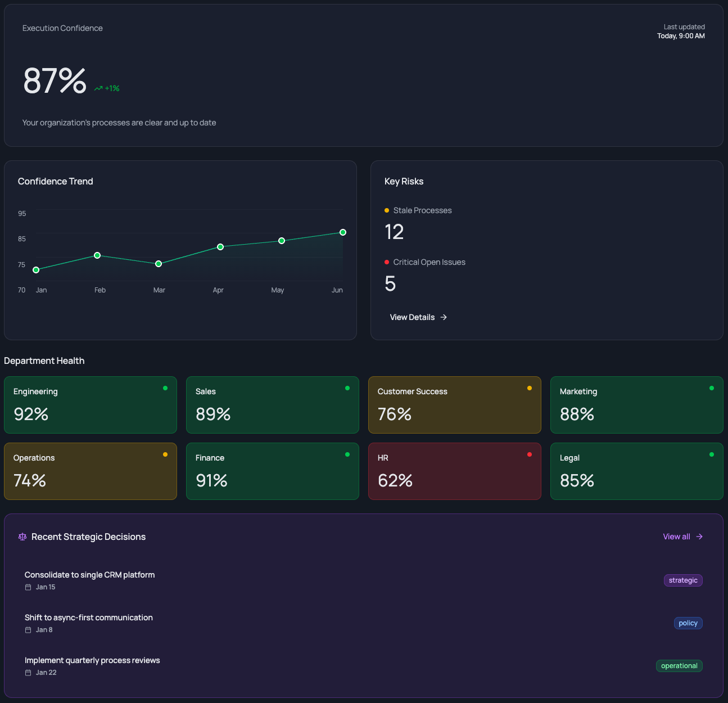This screenshot has width=728, height=703.
Task: Toggle the yellow status dot on Operations card
Action: tap(165, 454)
